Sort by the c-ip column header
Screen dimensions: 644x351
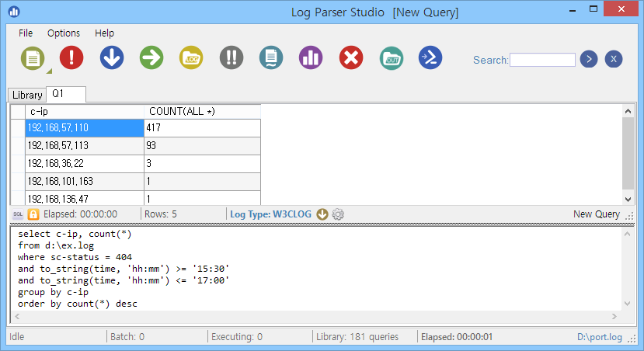tap(85, 112)
